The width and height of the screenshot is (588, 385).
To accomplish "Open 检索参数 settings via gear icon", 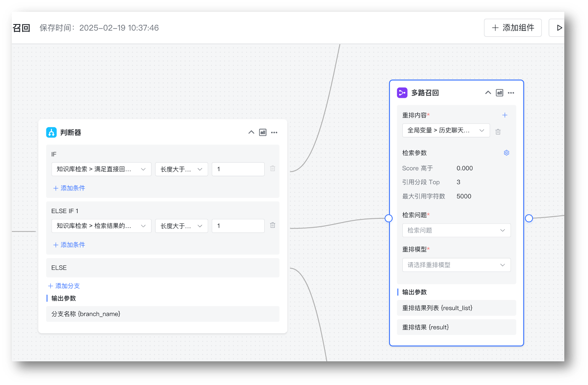I will pos(506,152).
